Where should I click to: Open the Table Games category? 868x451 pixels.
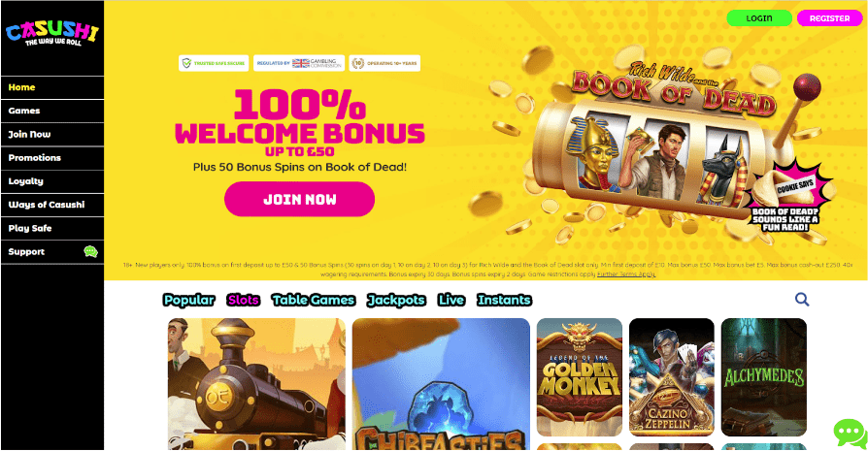click(x=314, y=300)
